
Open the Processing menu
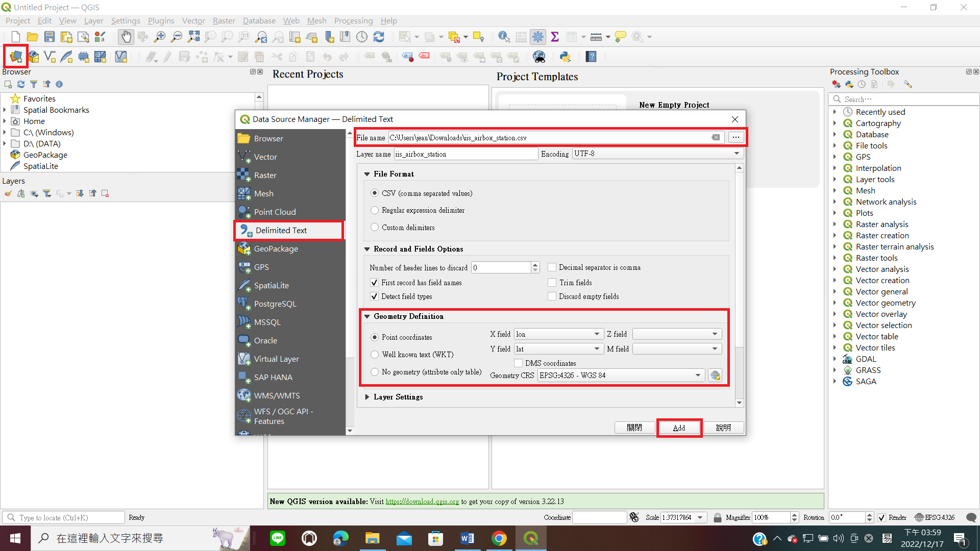tap(353, 21)
